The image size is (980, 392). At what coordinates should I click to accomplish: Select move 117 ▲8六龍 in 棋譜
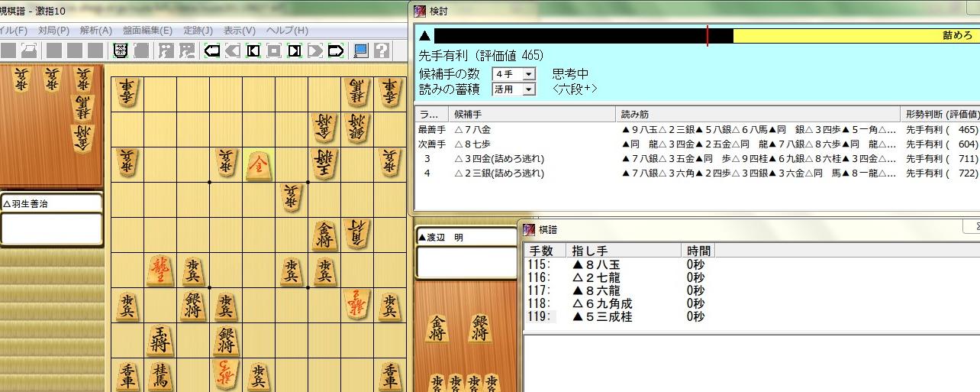click(752, 290)
